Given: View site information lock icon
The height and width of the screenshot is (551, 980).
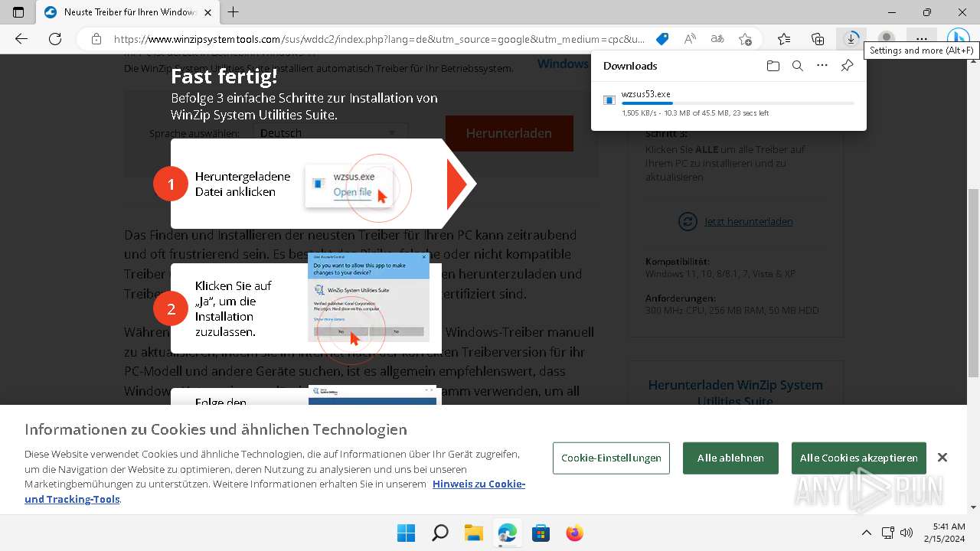Looking at the screenshot, I should point(96,39).
